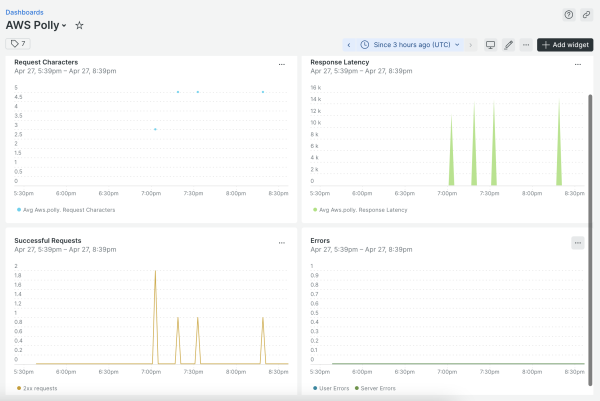Image resolution: width=600 pixels, height=401 pixels.
Task: Open Successful Requests widget options menu
Action: tap(282, 243)
